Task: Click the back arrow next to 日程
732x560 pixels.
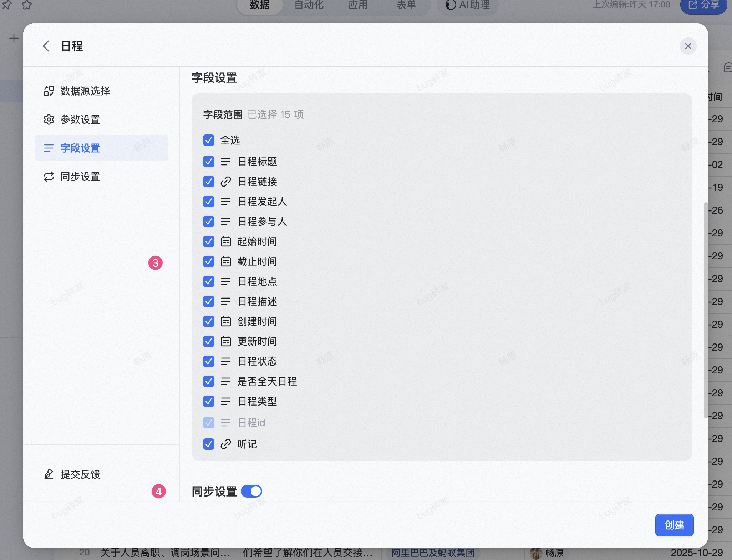Action: click(46, 46)
